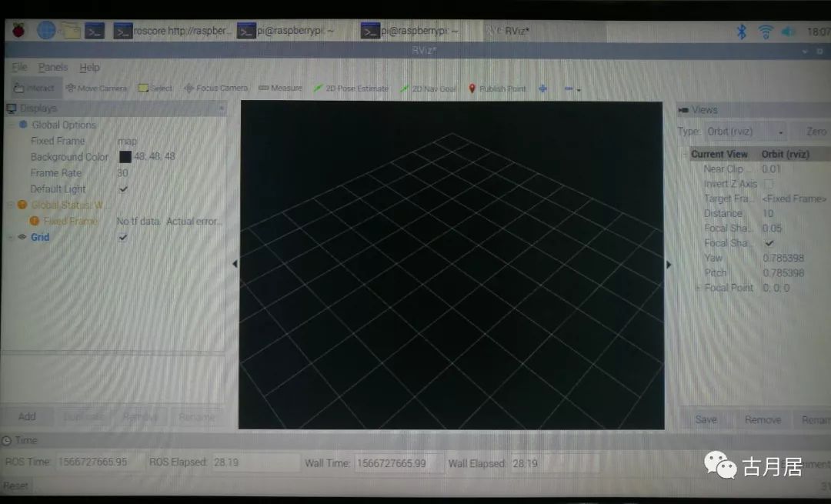Click the Remove display button
This screenshot has height=504, width=831.
141,417
